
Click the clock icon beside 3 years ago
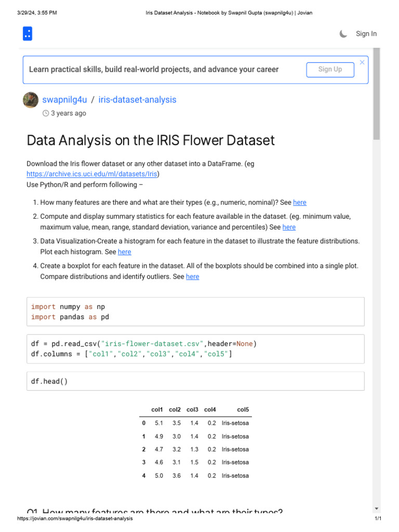coord(46,113)
